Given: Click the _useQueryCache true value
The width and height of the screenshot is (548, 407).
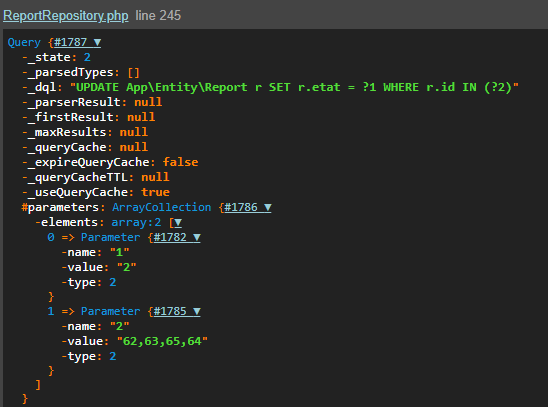Looking at the screenshot, I should [156, 192].
